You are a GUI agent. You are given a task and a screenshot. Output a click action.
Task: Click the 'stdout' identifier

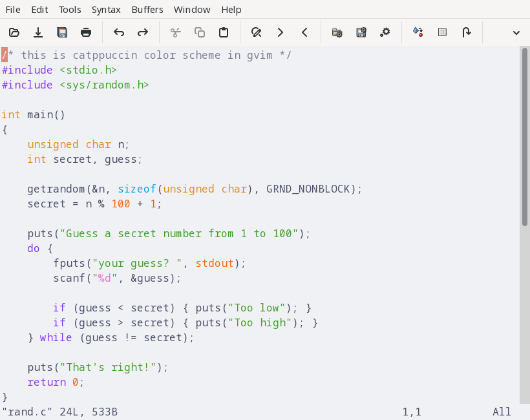[x=215, y=263]
